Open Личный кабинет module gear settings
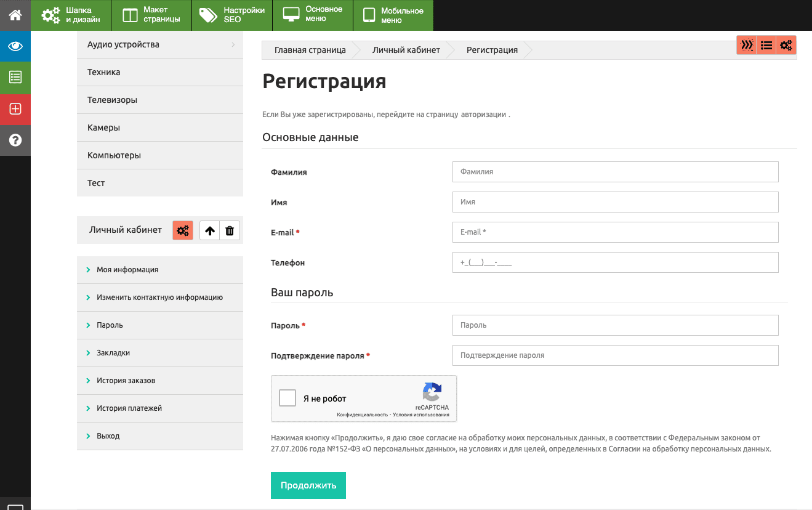812x510 pixels. coord(183,230)
